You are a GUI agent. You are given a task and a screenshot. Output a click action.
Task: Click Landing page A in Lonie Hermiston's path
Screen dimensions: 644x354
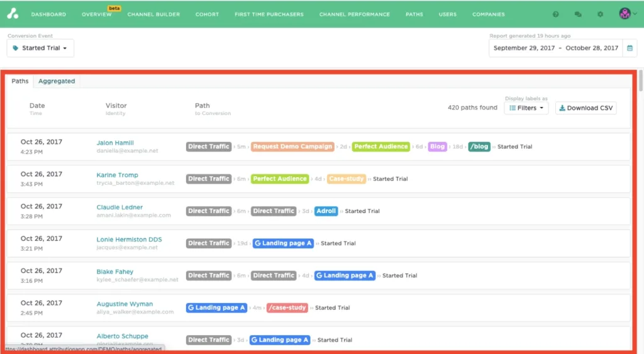(283, 243)
